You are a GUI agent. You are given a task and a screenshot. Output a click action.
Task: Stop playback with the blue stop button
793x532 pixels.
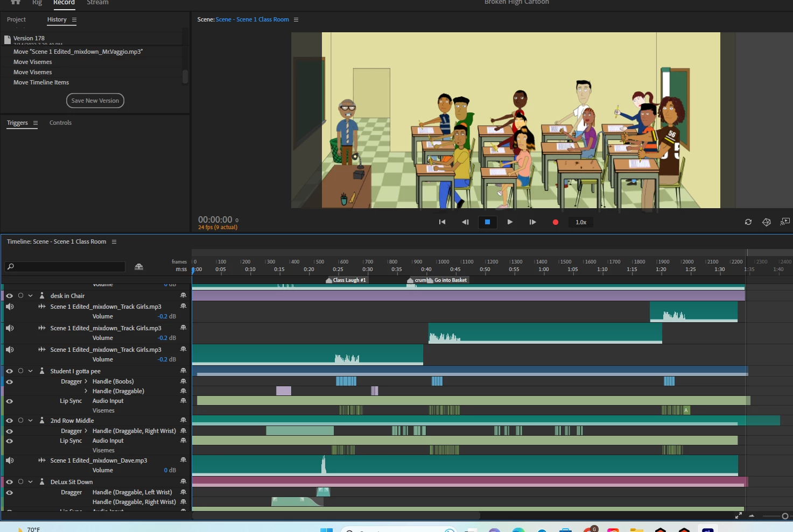point(487,222)
